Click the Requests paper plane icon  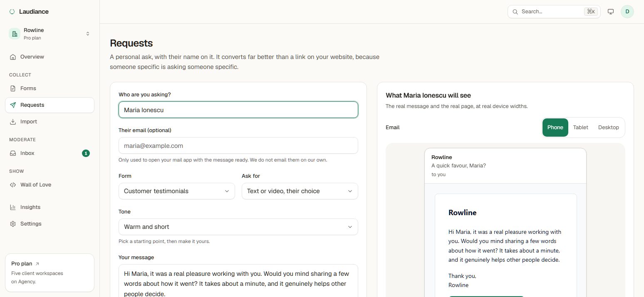[x=13, y=105]
